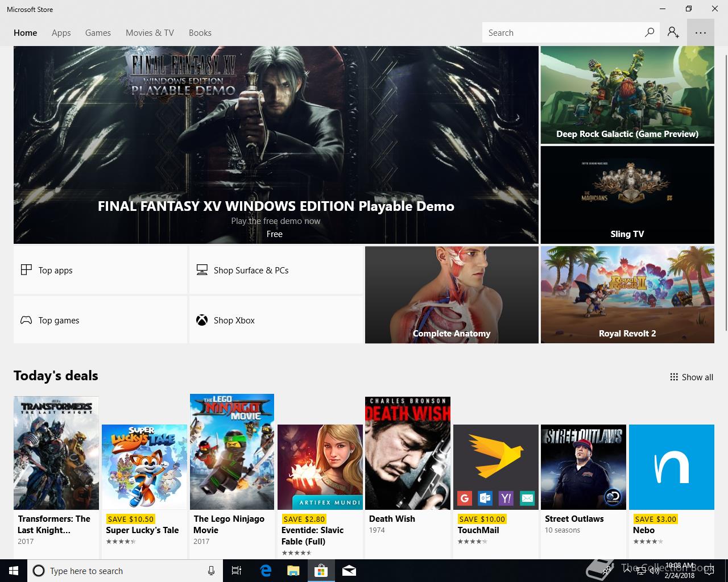The width and height of the screenshot is (728, 582).
Task: Click the Shop Surface & PCs icon
Action: click(x=202, y=270)
